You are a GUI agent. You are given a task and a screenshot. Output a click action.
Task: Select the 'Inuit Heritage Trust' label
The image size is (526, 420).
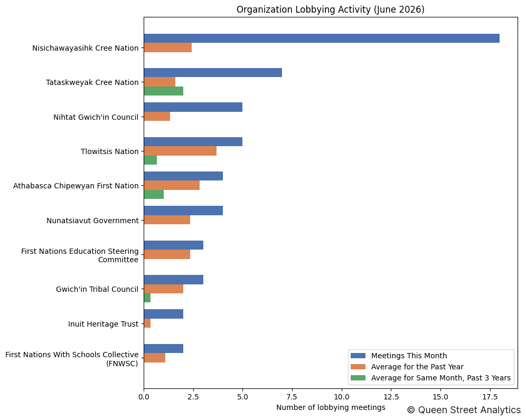click(104, 324)
